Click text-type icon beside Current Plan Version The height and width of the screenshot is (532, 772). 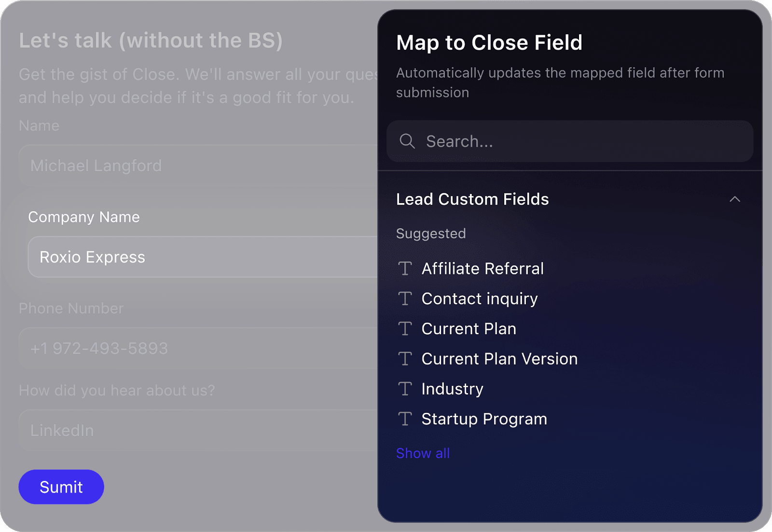405,359
